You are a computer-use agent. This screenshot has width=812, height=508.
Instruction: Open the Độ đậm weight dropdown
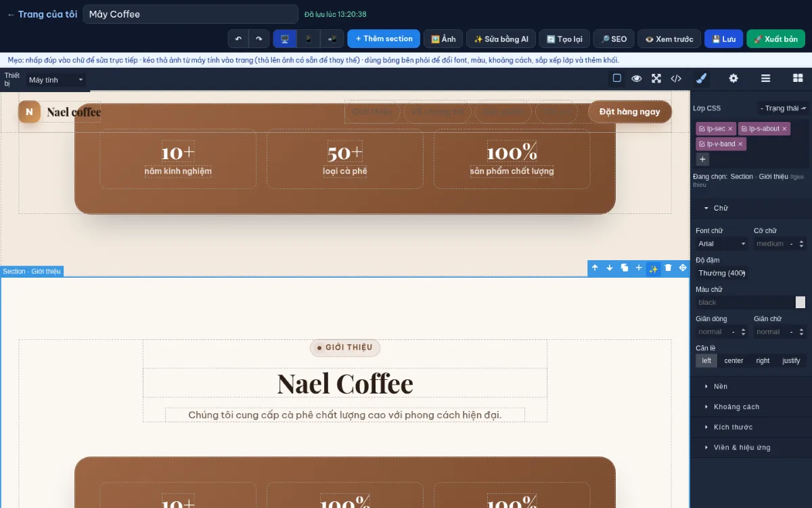(722, 273)
